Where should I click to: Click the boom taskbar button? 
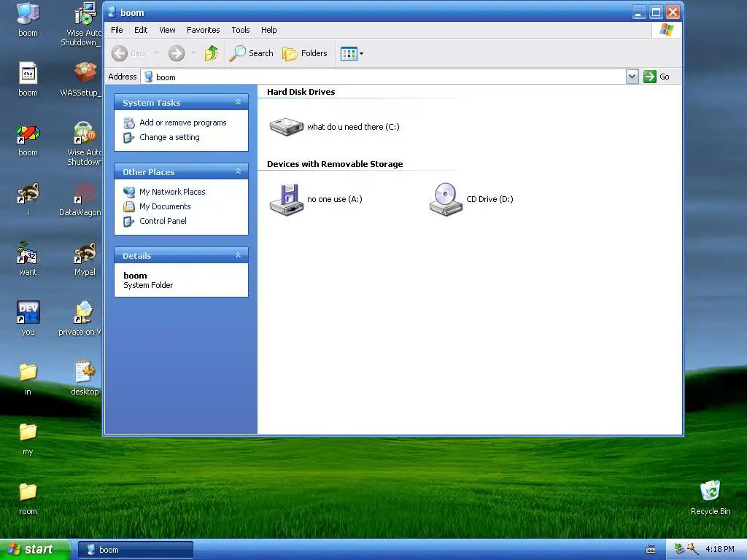[136, 550]
